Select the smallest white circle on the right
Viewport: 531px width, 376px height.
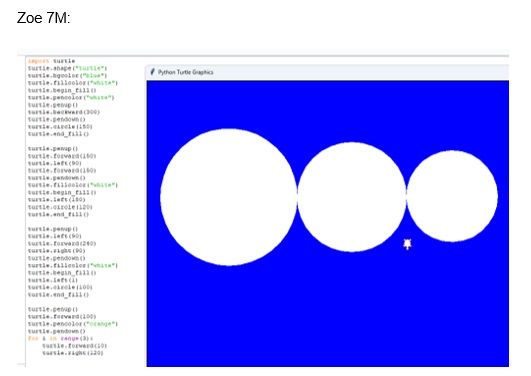(452, 196)
